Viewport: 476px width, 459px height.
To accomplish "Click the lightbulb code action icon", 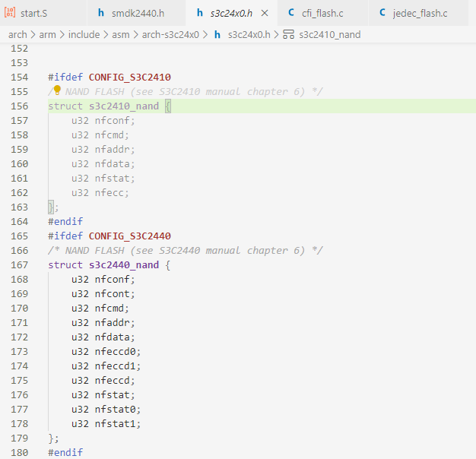I will [x=57, y=90].
